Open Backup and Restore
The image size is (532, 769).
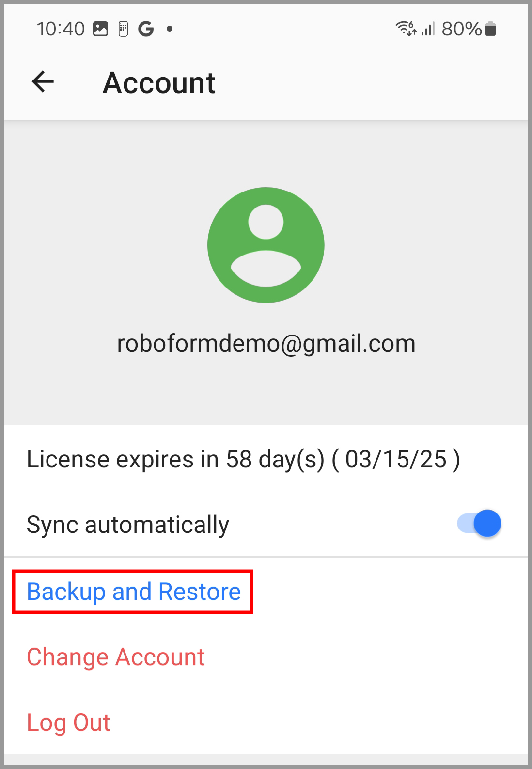coord(134,592)
